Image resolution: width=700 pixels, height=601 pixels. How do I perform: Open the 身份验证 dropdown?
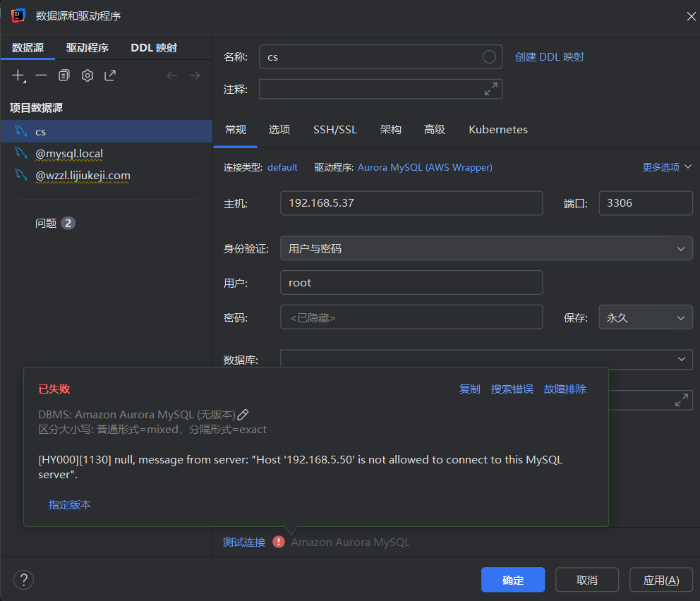(x=486, y=248)
